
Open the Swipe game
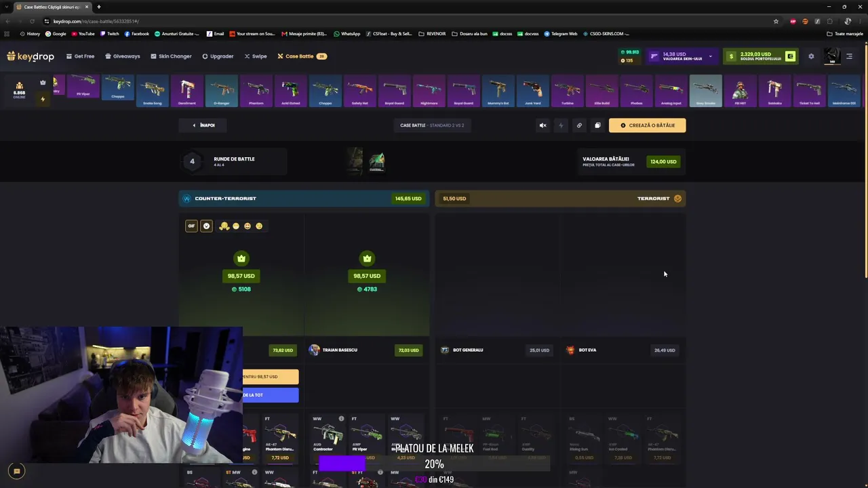256,56
